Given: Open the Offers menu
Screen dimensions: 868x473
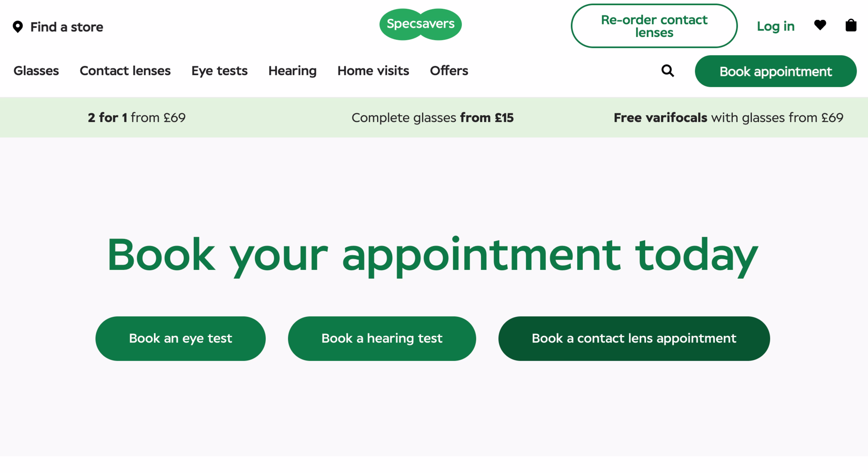Looking at the screenshot, I should (449, 71).
